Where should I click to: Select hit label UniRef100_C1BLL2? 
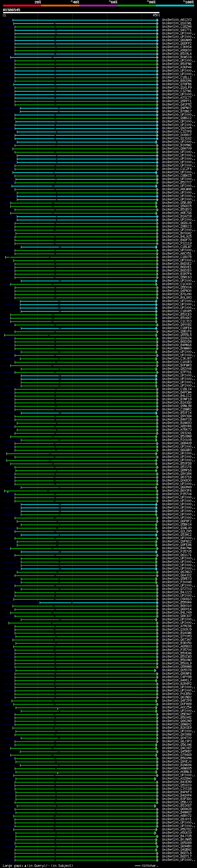point(177,78)
